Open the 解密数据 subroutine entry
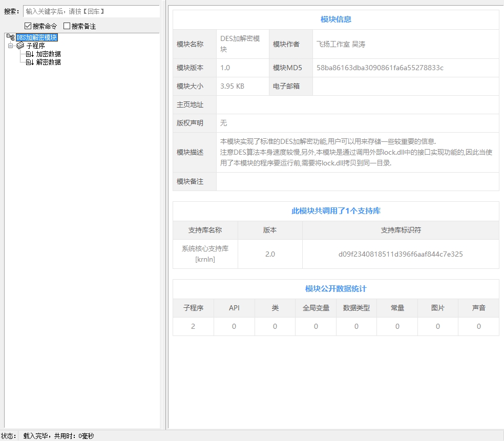 coord(48,62)
